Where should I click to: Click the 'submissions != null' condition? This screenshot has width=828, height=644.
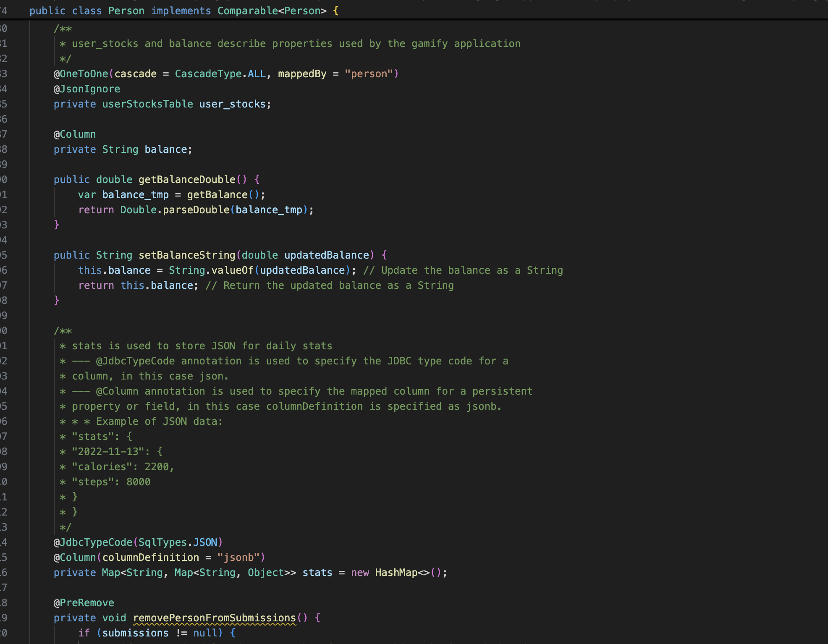coord(160,633)
